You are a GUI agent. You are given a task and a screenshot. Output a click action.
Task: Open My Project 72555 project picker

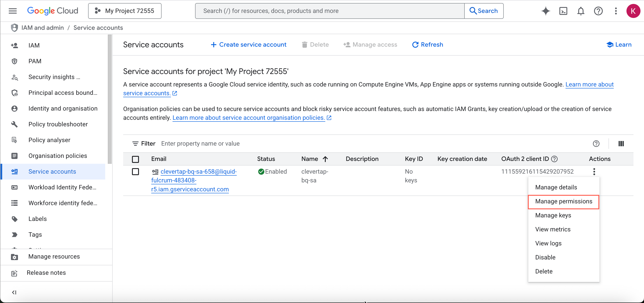(125, 11)
